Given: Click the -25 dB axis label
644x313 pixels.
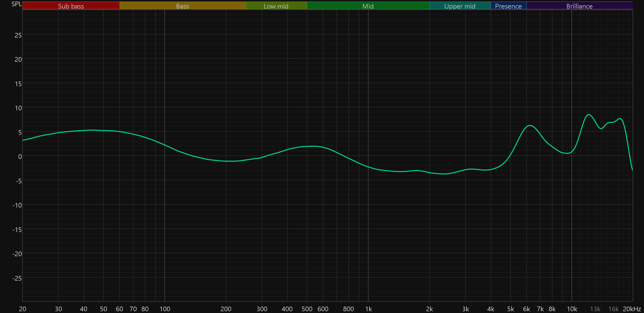Looking at the screenshot, I should 17,278.
